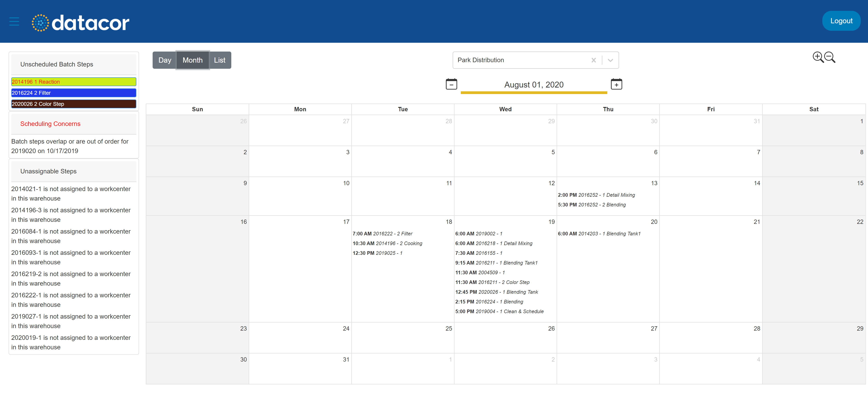Click the Unscheduled Batch Steps header
Viewport: 868px width, 407px height.
click(74, 64)
